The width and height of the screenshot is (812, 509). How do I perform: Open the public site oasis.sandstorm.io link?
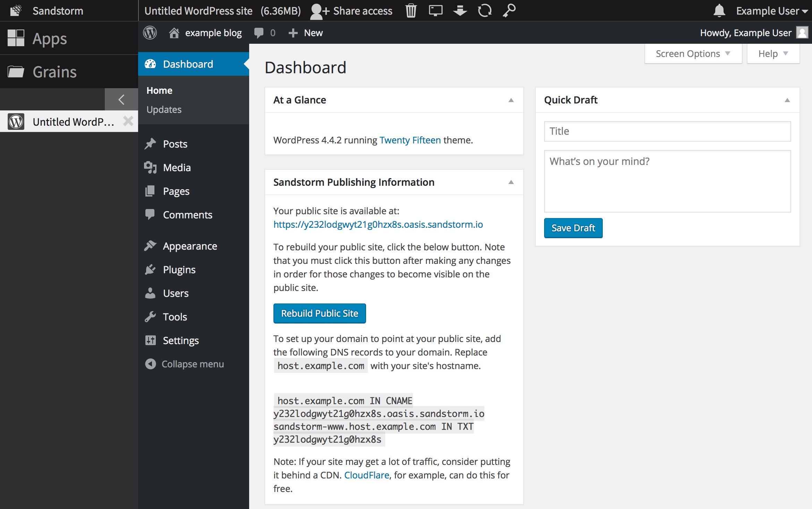coord(378,224)
